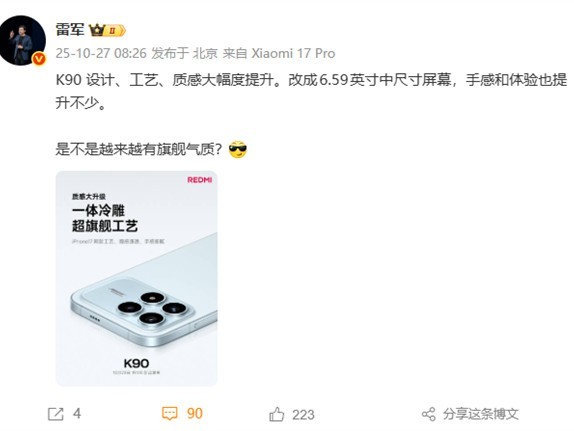Click the 一体冷雕 超旗舰工艺 poster headline
574x431 pixels.
pyautogui.click(x=105, y=218)
